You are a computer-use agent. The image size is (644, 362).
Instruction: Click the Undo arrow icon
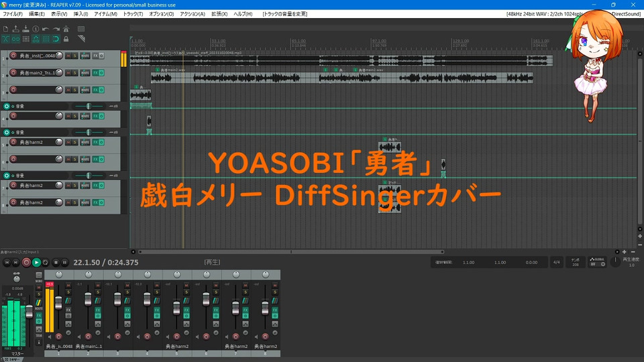point(46,29)
